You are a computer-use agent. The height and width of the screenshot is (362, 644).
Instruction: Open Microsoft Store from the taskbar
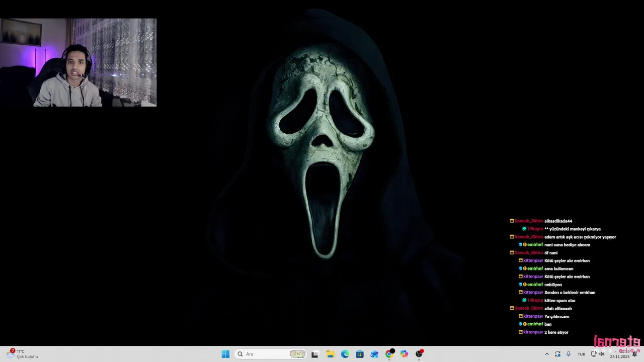pyautogui.click(x=360, y=354)
